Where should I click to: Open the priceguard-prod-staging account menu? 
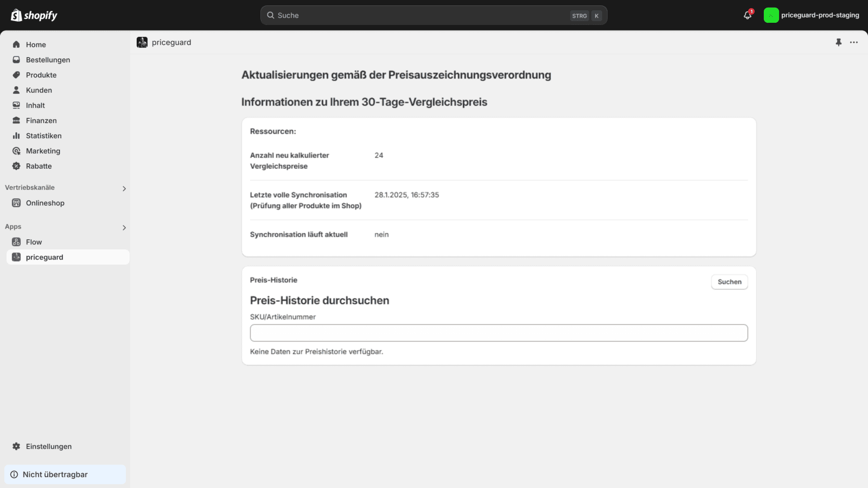pos(812,15)
